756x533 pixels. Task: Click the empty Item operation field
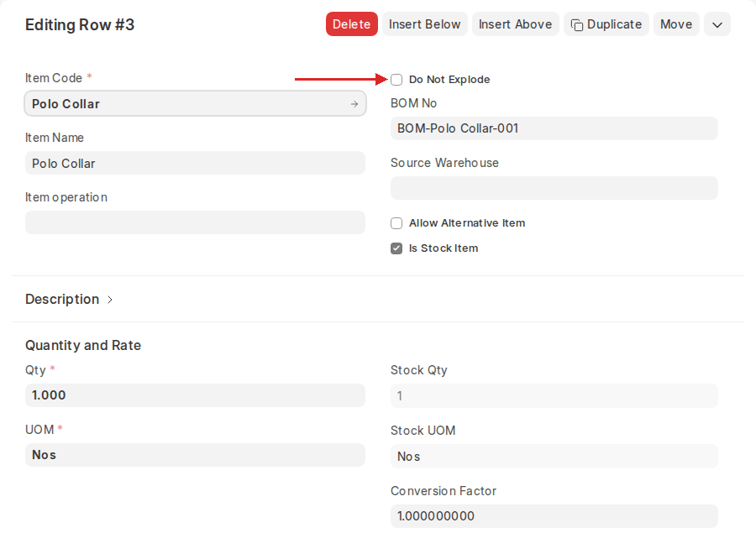click(195, 222)
